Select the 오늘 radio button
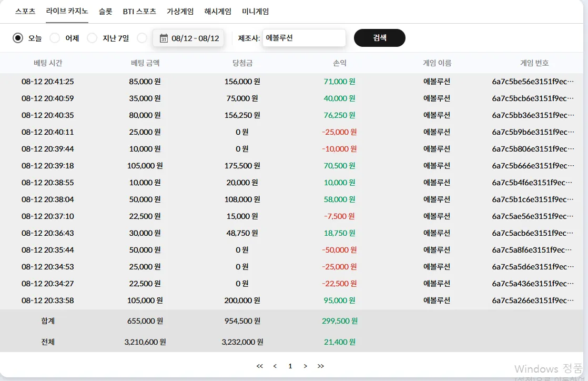588x381 pixels. 18,38
